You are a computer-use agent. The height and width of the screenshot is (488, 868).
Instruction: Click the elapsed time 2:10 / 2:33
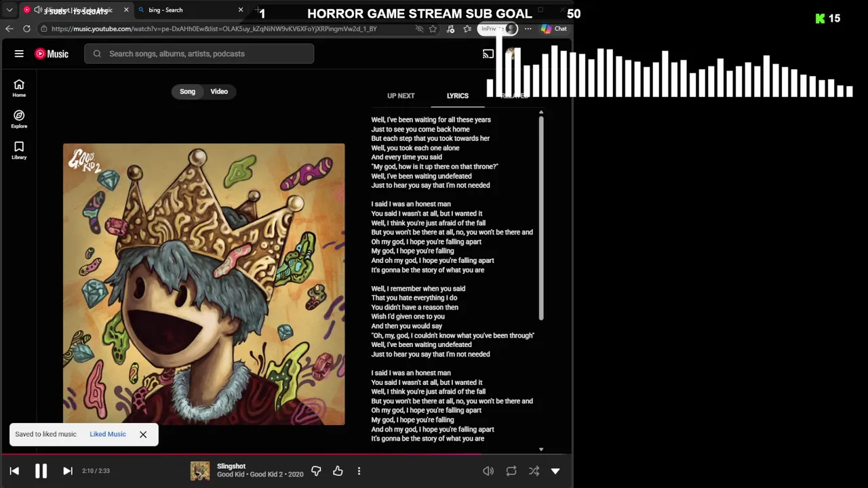96,470
